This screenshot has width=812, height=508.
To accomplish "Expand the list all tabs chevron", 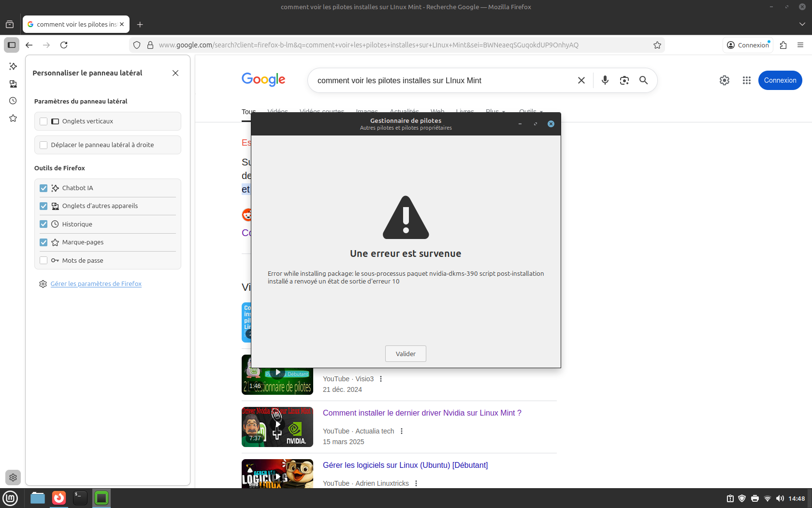I will [x=802, y=24].
